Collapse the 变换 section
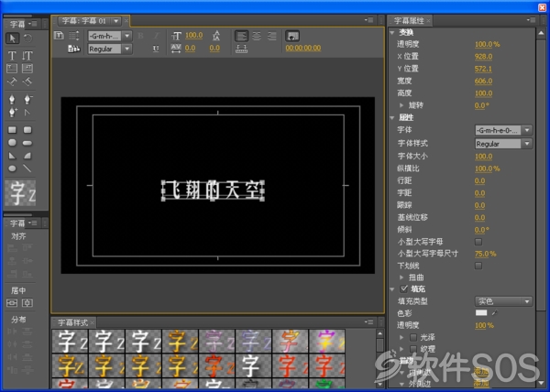The image size is (550, 392). [392, 33]
